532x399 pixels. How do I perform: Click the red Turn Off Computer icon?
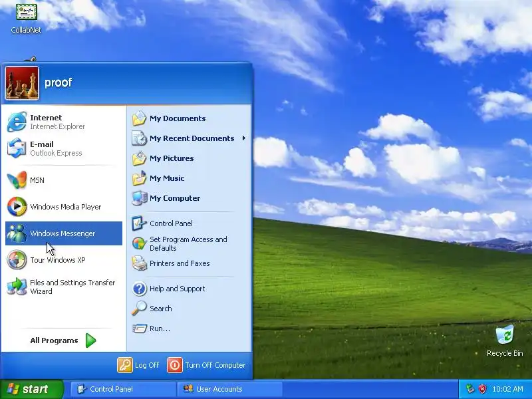point(175,365)
